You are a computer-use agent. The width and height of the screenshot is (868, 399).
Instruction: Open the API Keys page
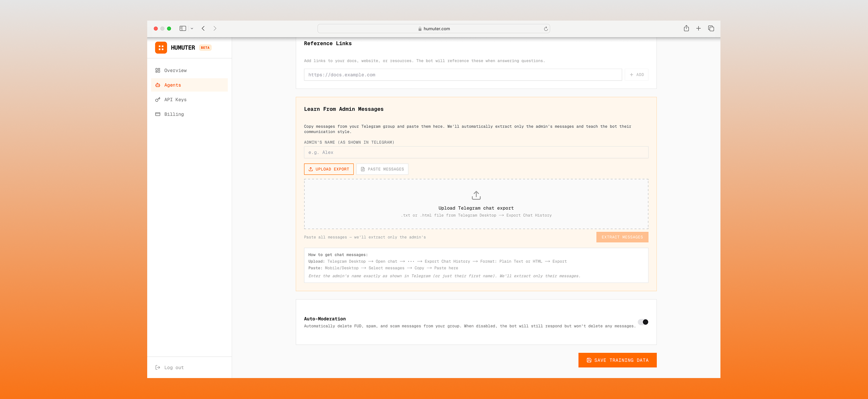[175, 100]
